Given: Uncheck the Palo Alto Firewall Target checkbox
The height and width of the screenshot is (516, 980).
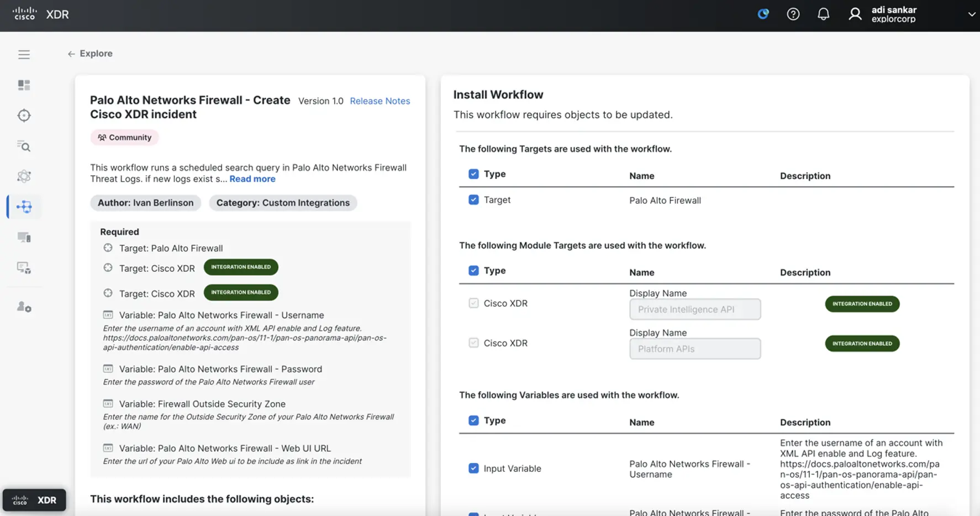Looking at the screenshot, I should tap(473, 200).
